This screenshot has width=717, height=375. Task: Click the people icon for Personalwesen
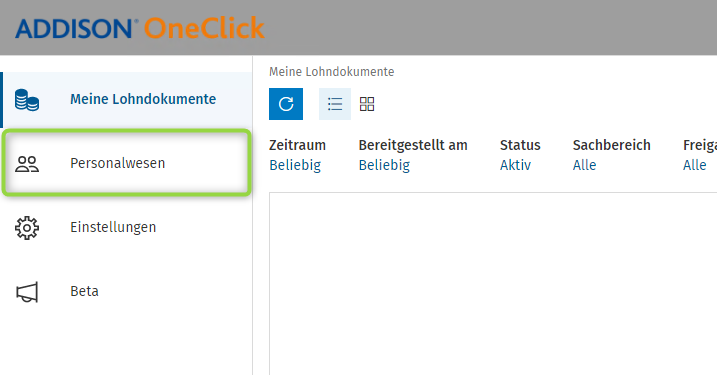click(x=27, y=164)
